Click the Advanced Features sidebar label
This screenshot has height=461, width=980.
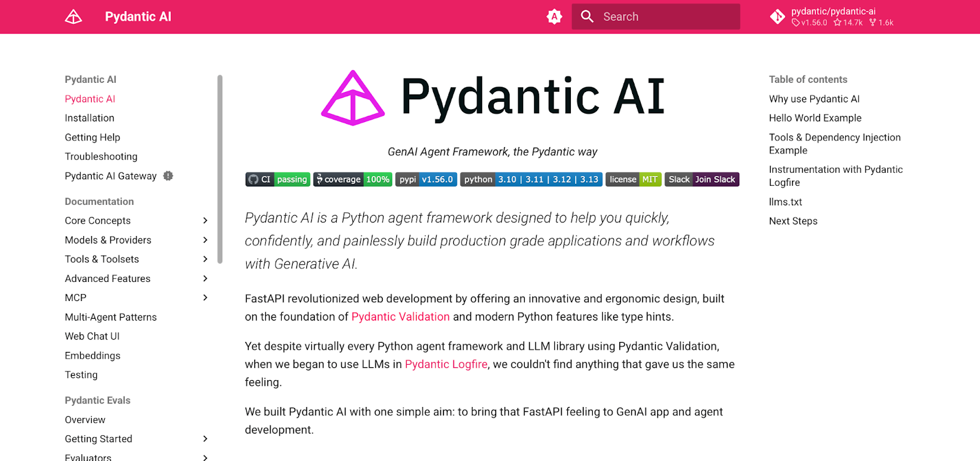(x=108, y=278)
